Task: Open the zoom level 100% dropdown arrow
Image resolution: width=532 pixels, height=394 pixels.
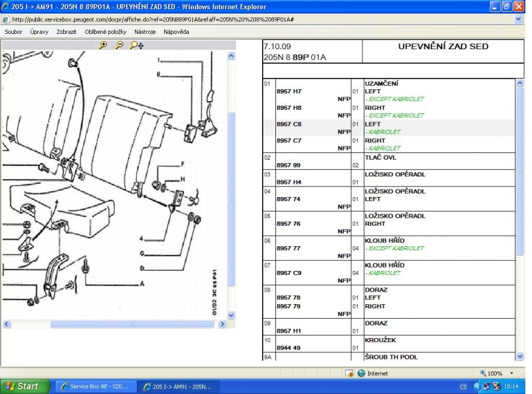Action: click(x=511, y=373)
